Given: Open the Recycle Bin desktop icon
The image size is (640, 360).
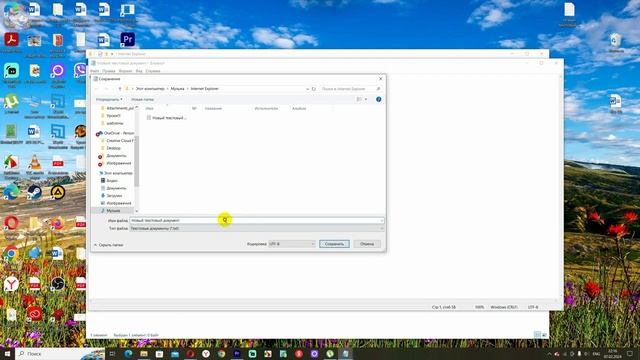Looking at the screenshot, I should [616, 41].
